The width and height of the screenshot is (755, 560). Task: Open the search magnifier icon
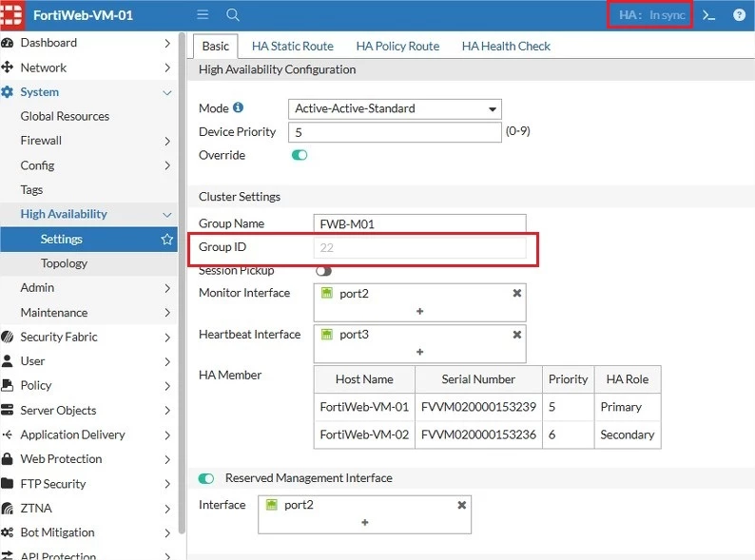click(x=233, y=15)
